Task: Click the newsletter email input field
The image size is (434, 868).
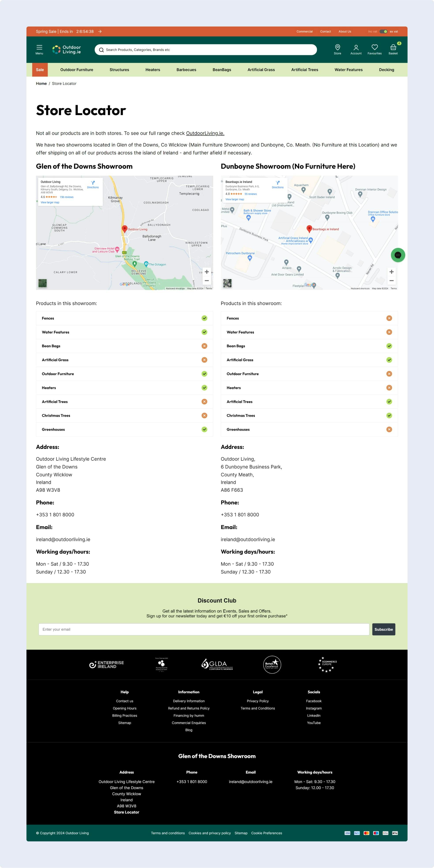Action: point(204,629)
